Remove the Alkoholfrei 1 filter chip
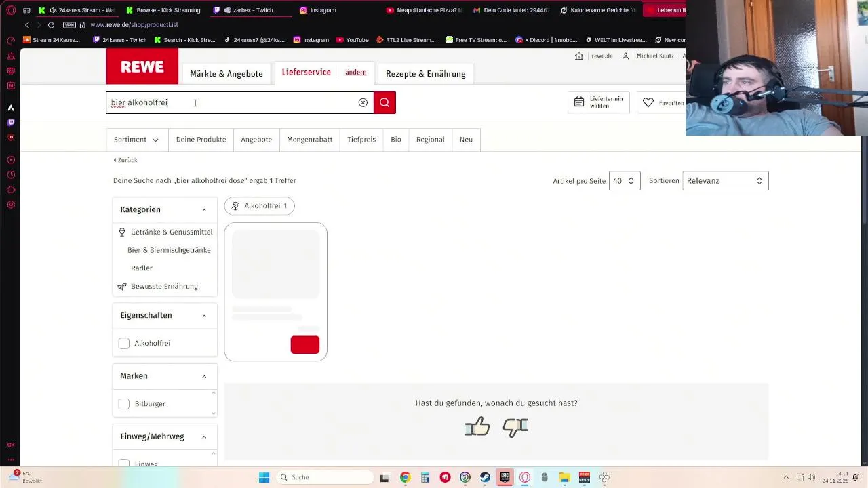 [260, 205]
